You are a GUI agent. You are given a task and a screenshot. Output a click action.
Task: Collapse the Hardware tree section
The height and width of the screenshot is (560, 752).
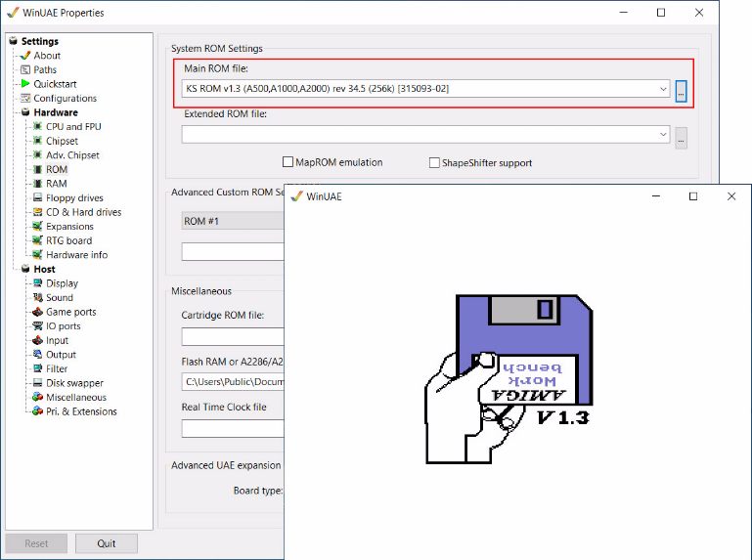point(25,112)
